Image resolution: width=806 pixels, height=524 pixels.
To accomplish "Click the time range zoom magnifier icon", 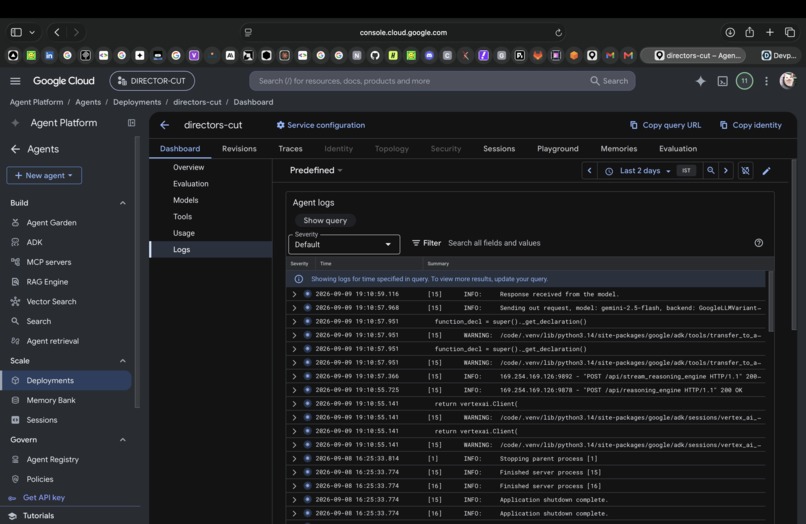I will (710, 171).
